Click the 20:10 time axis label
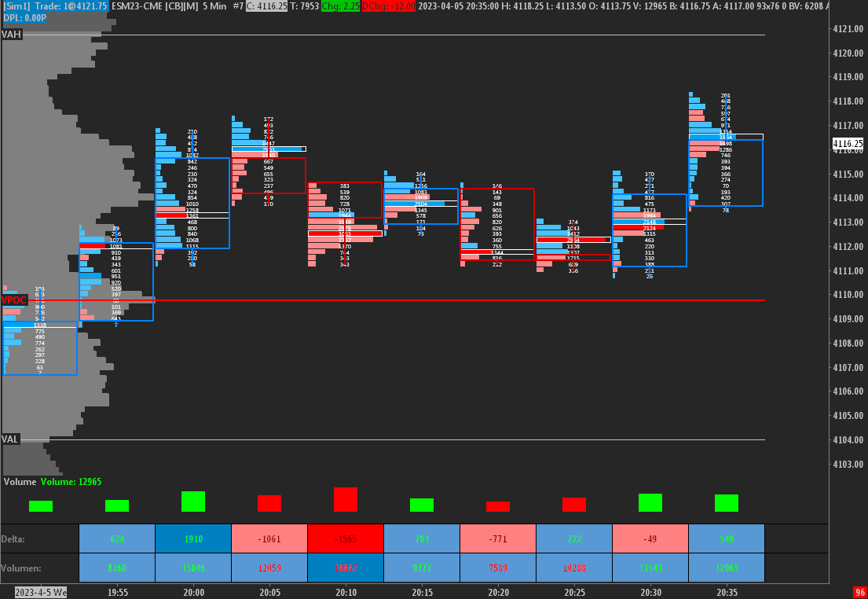This screenshot has width=868, height=599. (x=346, y=593)
